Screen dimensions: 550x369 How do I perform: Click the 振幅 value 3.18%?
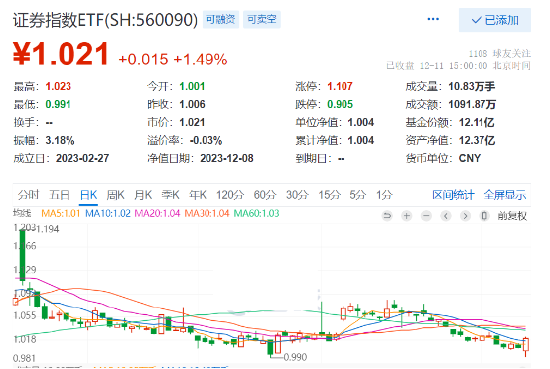(x=60, y=140)
